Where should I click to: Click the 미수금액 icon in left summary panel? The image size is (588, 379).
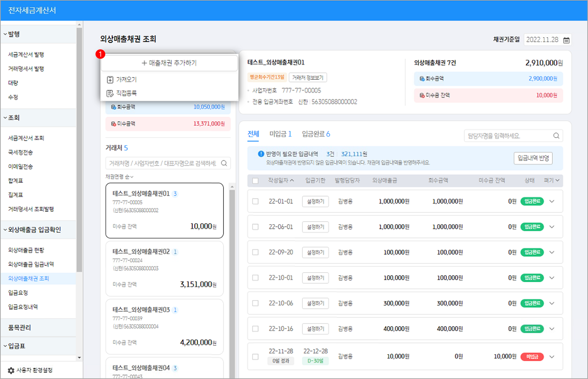tap(114, 124)
